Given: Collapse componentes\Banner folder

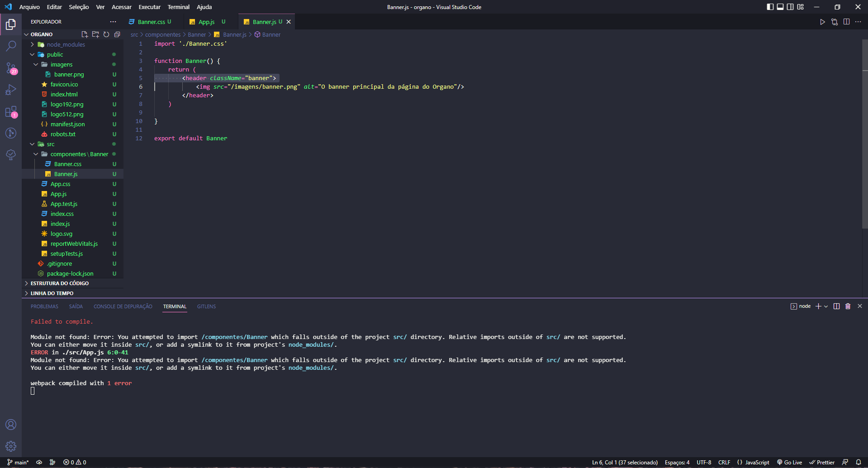Looking at the screenshot, I should [x=72, y=154].
